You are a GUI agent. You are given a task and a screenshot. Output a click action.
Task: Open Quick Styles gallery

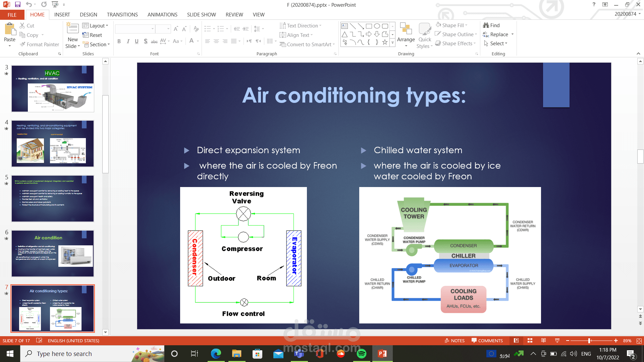425,36
